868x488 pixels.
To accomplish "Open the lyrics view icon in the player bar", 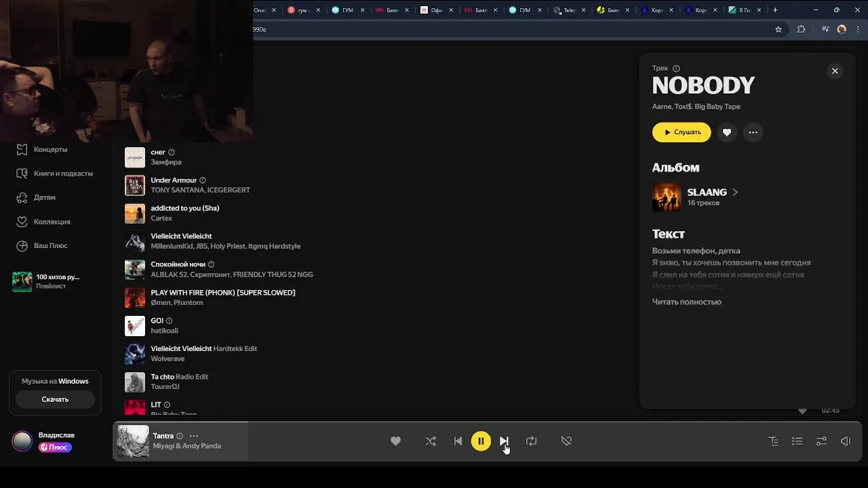I will 773,441.
